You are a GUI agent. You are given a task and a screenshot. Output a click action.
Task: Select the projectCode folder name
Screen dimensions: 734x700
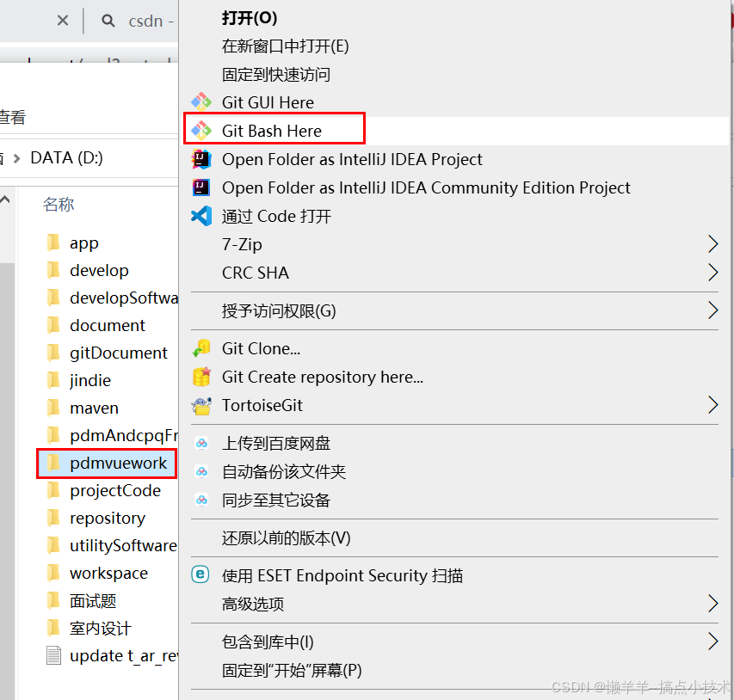tap(115, 491)
